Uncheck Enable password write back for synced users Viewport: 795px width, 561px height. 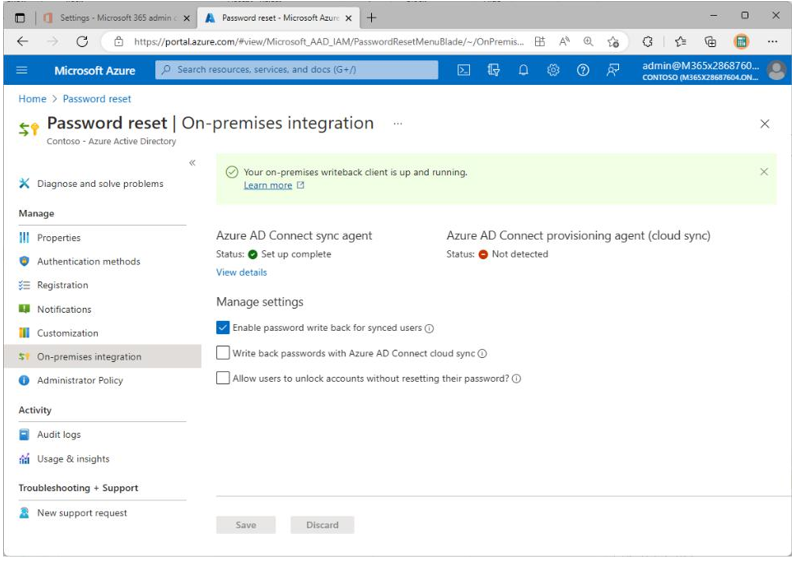(223, 328)
